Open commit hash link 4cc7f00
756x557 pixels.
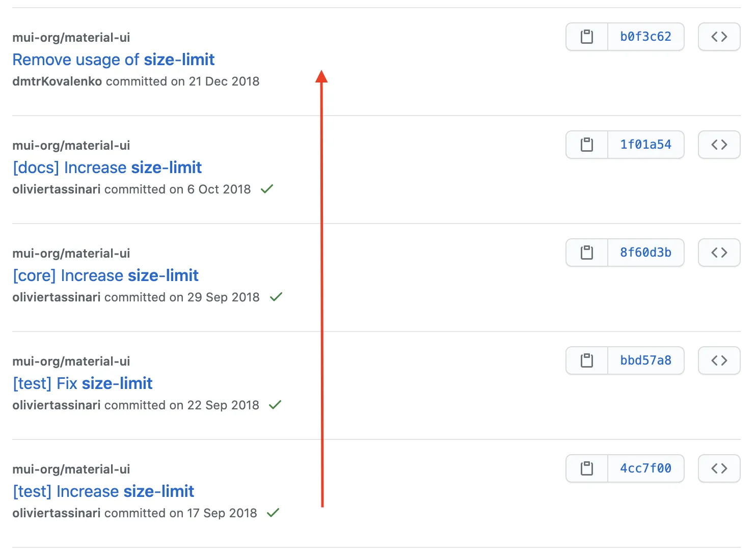(x=645, y=468)
